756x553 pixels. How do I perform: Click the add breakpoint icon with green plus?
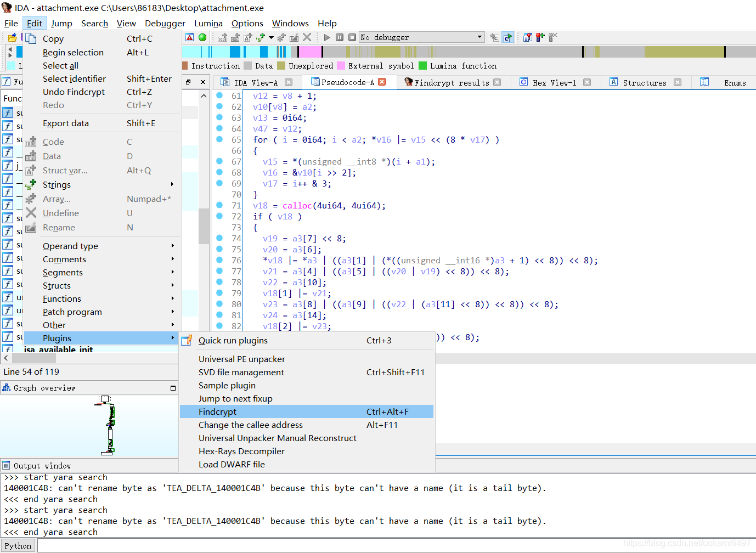pos(540,37)
